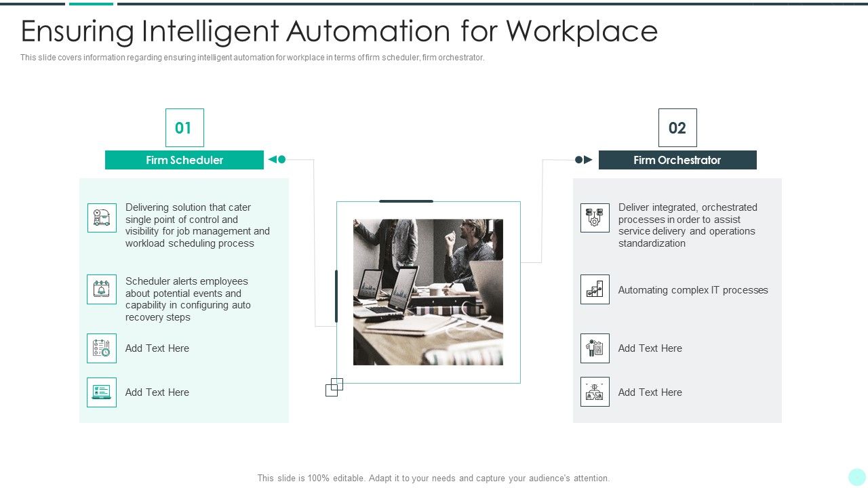Select the Firm Orchestrator header bar
The height and width of the screenshot is (488, 868).
677,160
